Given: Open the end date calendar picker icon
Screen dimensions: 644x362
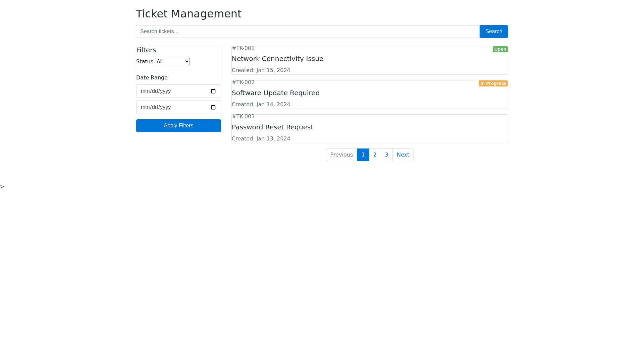Looking at the screenshot, I should pos(213,107).
